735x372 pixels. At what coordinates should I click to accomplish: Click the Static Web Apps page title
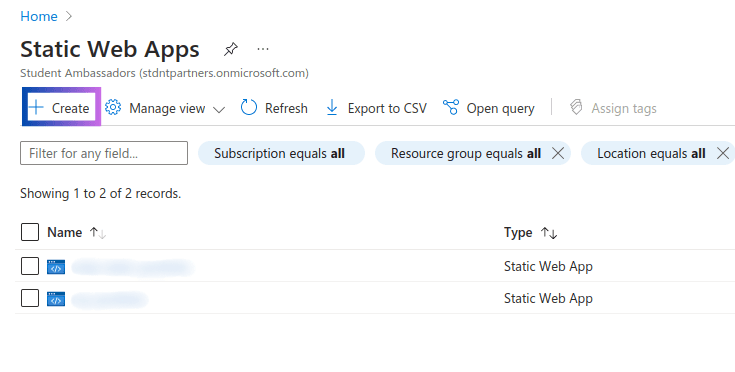[x=110, y=49]
